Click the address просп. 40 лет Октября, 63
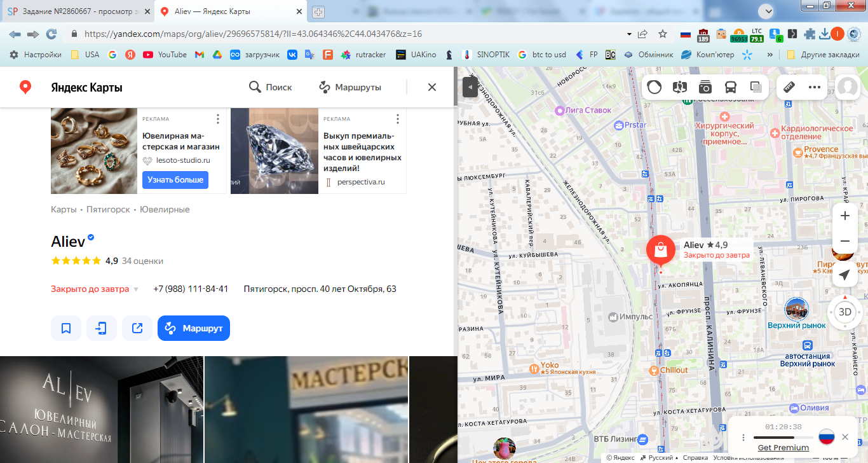Screen dimensions: 868x463 (x=320, y=289)
